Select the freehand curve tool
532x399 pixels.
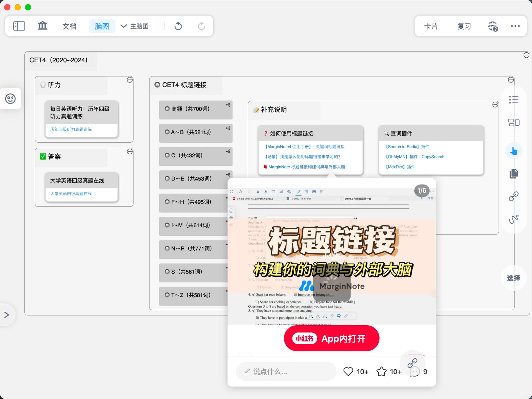tap(513, 219)
